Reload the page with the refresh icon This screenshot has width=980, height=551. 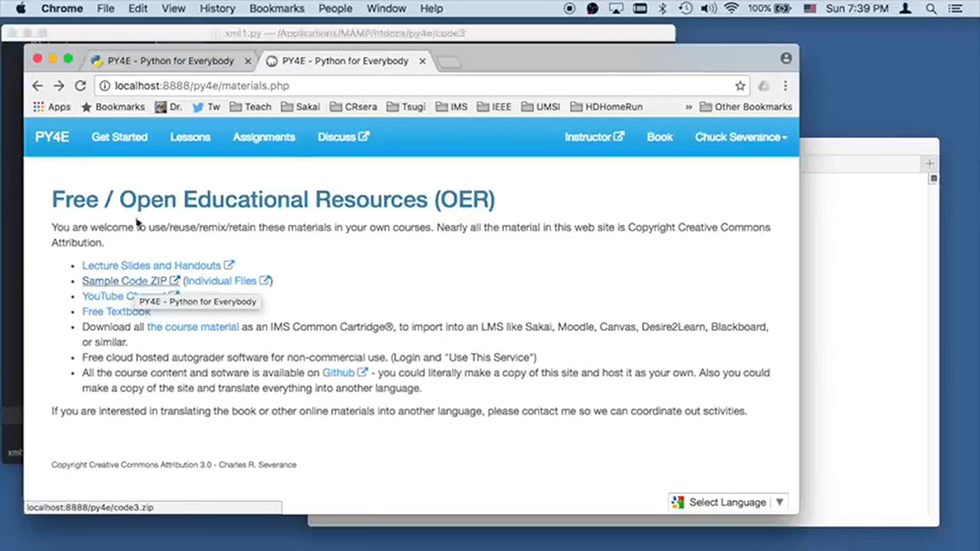(x=80, y=86)
